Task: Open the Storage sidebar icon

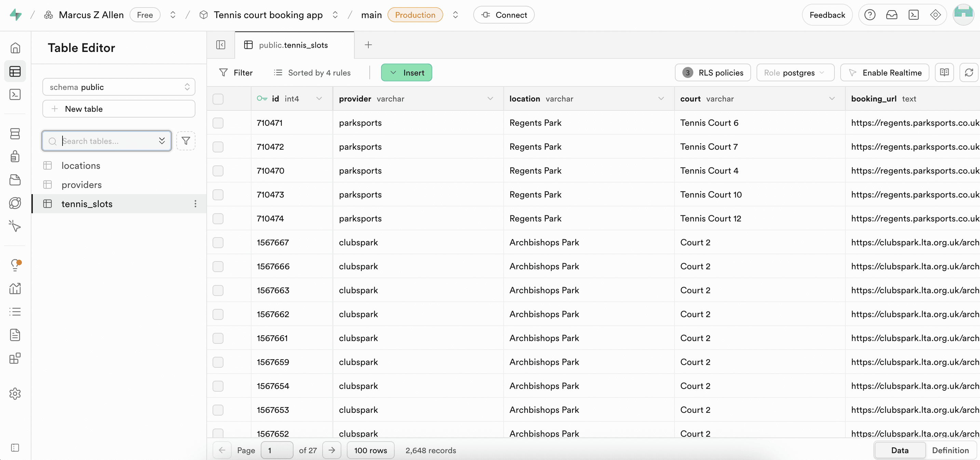Action: click(15, 179)
